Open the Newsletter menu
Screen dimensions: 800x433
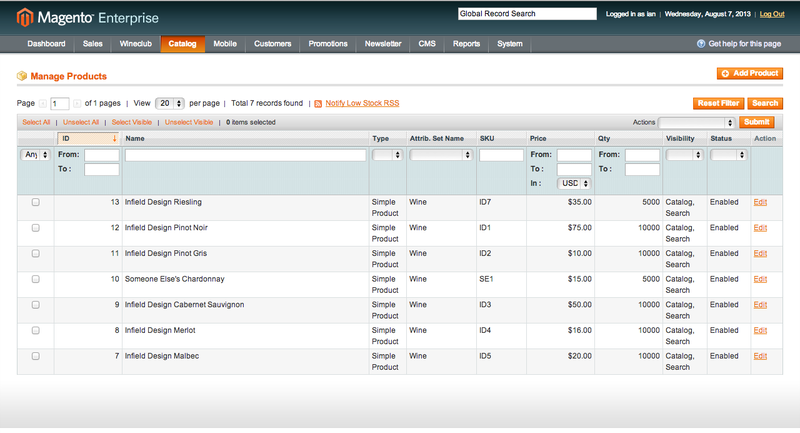click(383, 44)
